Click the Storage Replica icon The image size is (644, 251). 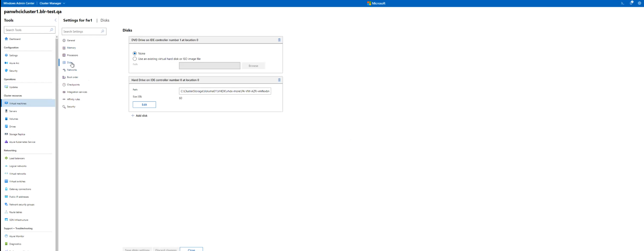(x=6, y=134)
